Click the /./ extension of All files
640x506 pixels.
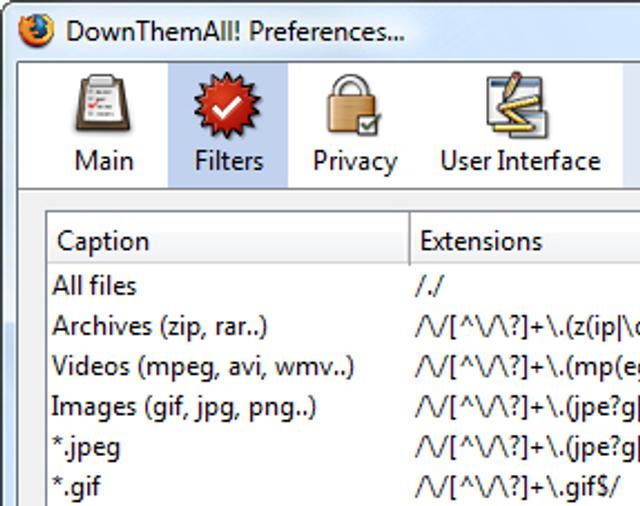point(429,286)
